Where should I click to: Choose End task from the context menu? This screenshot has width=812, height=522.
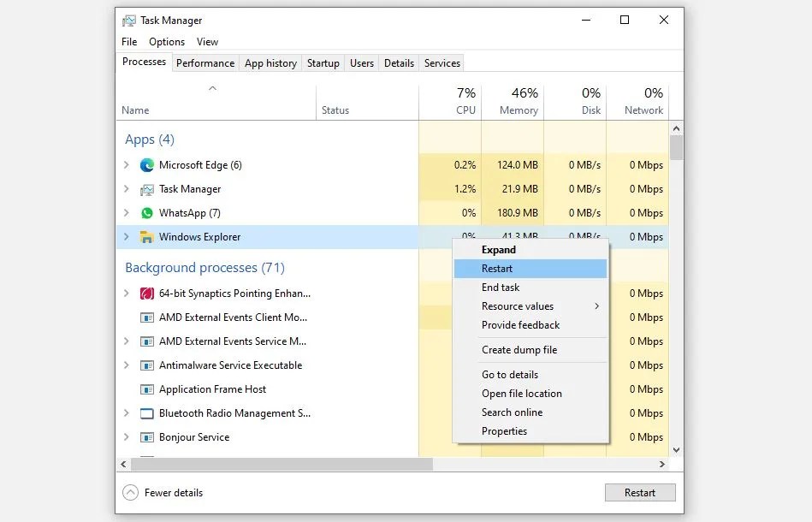tap(501, 288)
